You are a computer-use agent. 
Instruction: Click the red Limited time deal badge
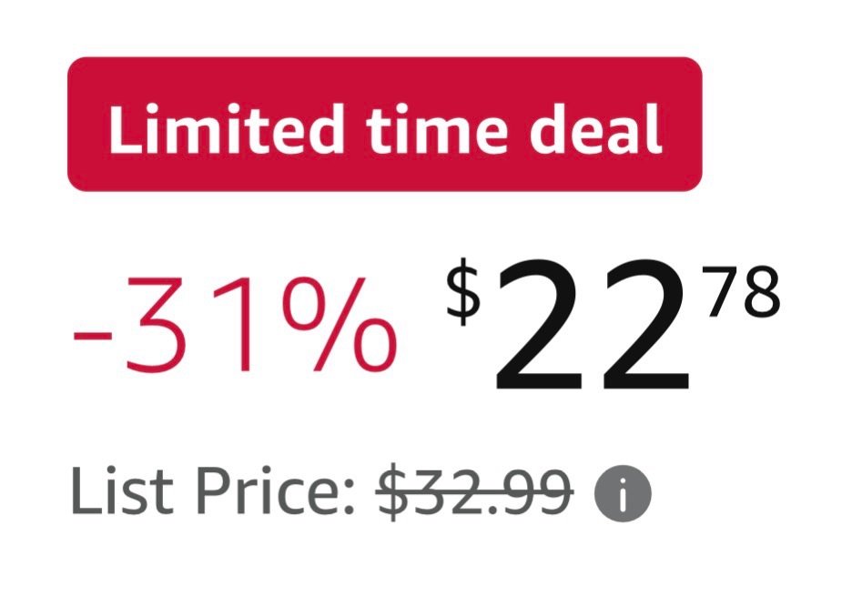point(384,125)
